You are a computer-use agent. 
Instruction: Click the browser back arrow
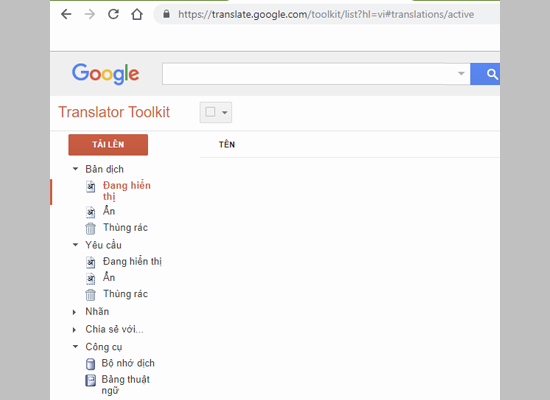66,14
